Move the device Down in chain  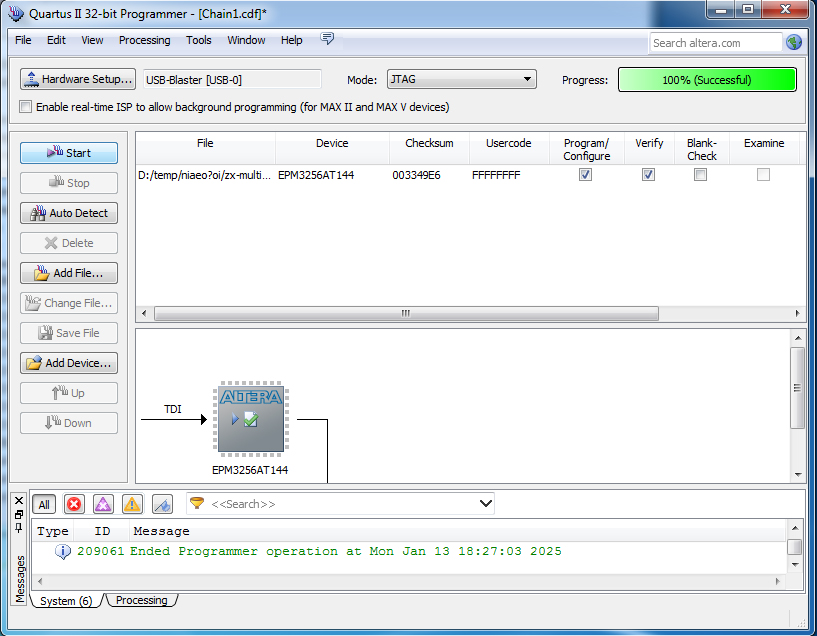(x=69, y=423)
